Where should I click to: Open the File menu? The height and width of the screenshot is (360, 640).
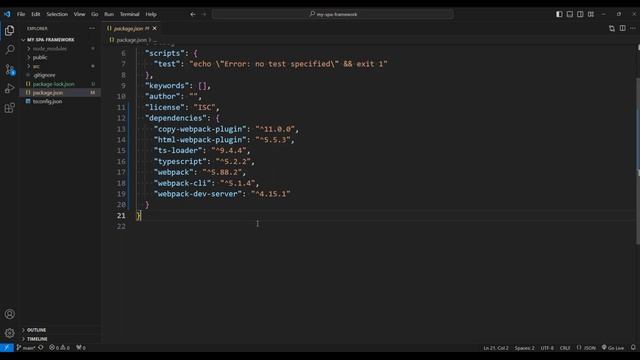pos(21,14)
